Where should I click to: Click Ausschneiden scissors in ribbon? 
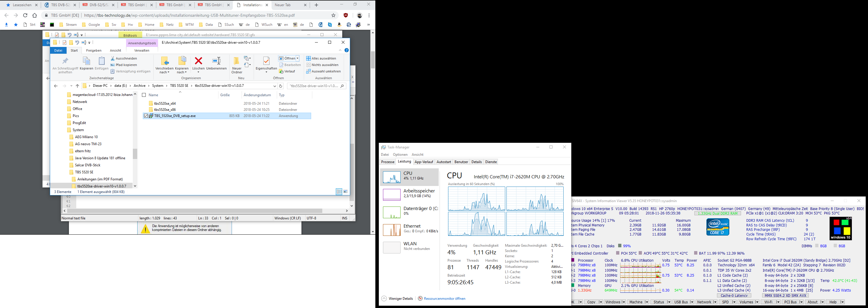tap(124, 58)
